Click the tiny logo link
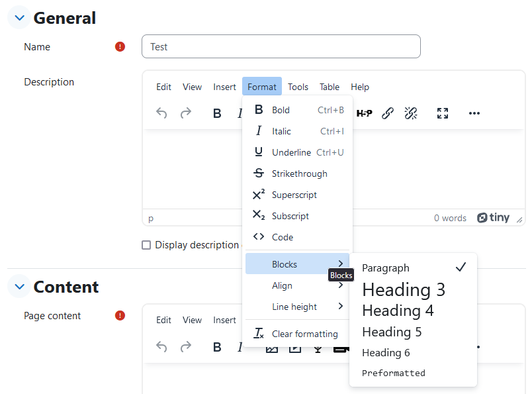 [x=493, y=217]
